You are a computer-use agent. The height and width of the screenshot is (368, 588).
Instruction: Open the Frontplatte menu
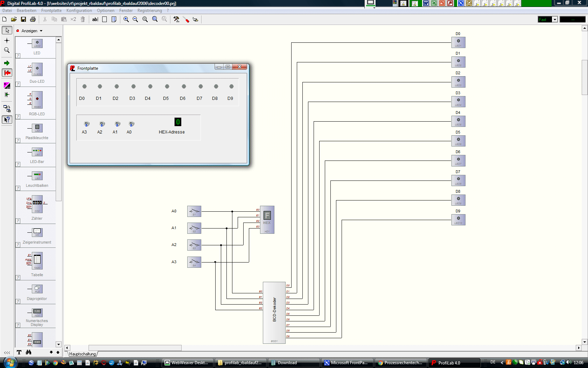click(x=51, y=11)
